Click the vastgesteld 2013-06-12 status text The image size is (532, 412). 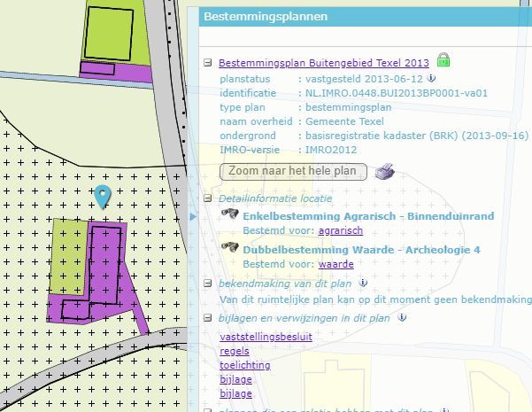(364, 79)
